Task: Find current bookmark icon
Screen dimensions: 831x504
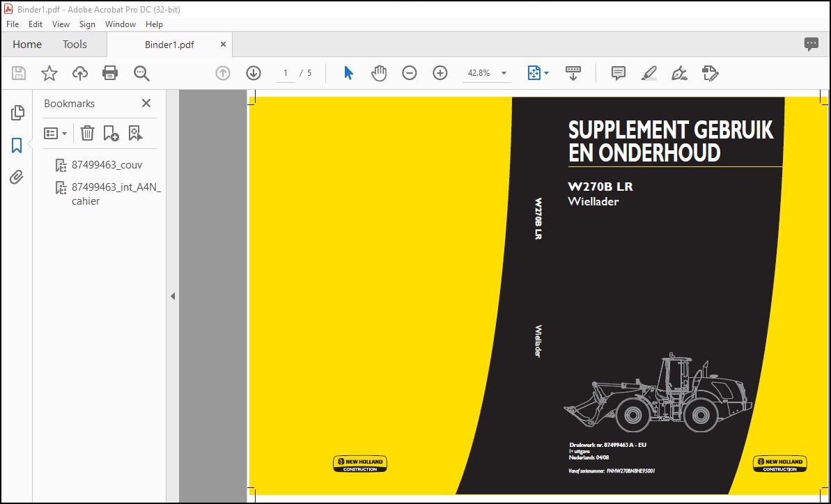Action: pyautogui.click(x=135, y=133)
